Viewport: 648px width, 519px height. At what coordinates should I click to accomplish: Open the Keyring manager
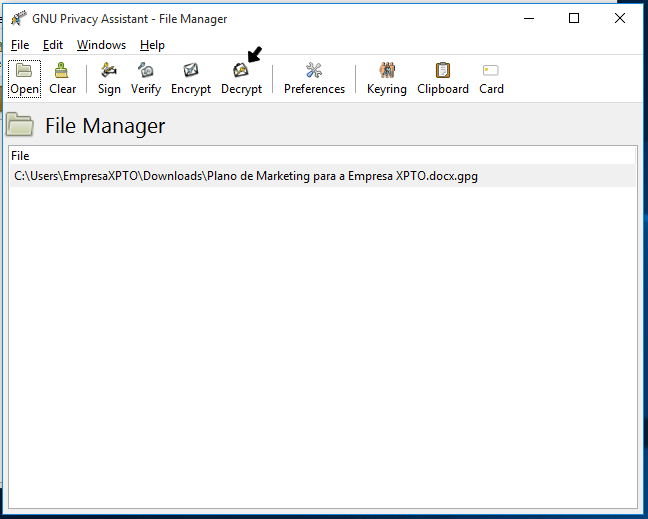387,79
